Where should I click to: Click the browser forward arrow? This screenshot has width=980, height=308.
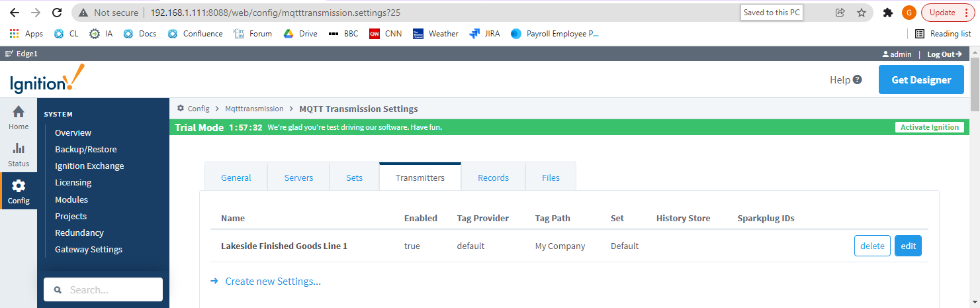click(x=35, y=13)
